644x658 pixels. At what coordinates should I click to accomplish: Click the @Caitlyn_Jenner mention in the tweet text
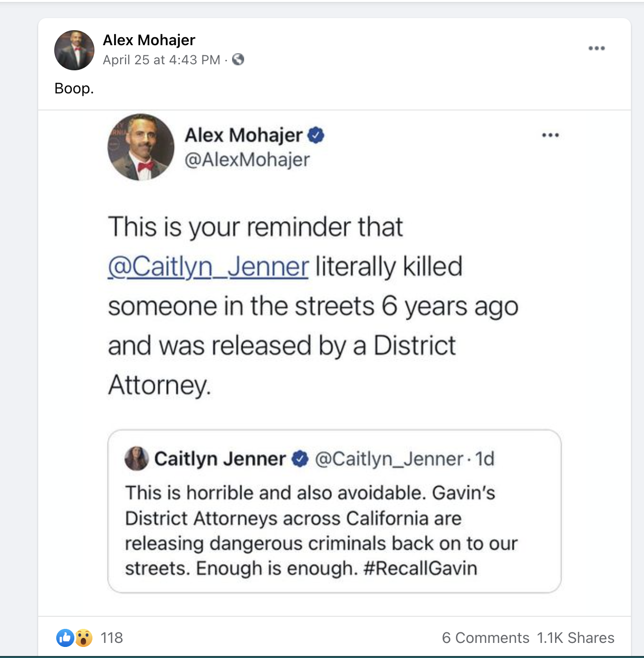coord(208,267)
